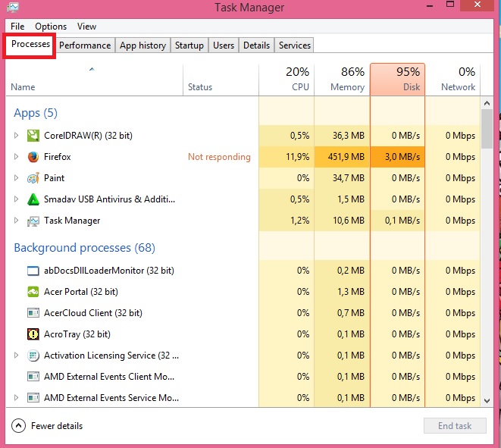Image resolution: width=501 pixels, height=448 pixels.
Task: Click the Acer Portal green icon
Action: 33,292
